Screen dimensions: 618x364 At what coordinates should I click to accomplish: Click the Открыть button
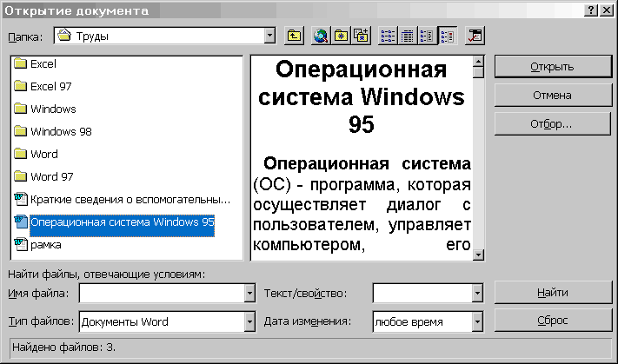point(553,67)
